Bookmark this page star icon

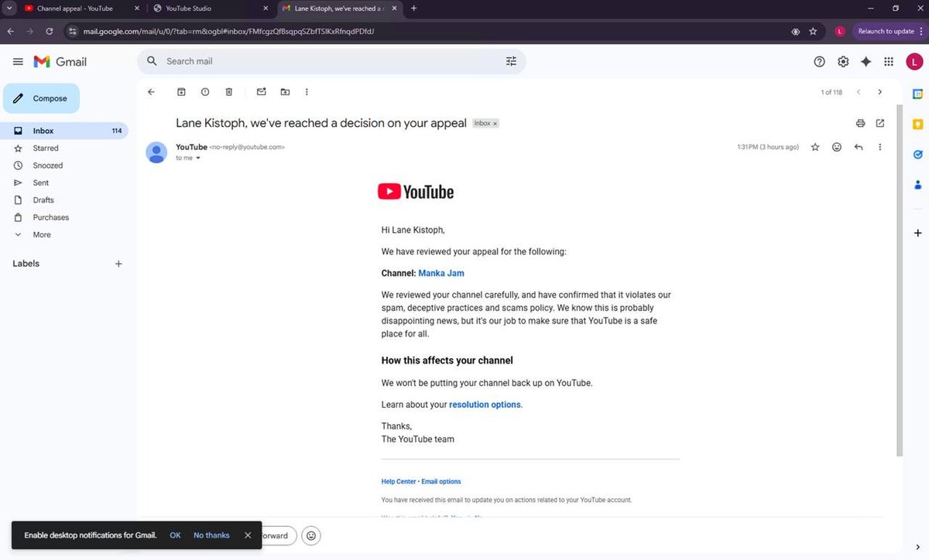(813, 31)
